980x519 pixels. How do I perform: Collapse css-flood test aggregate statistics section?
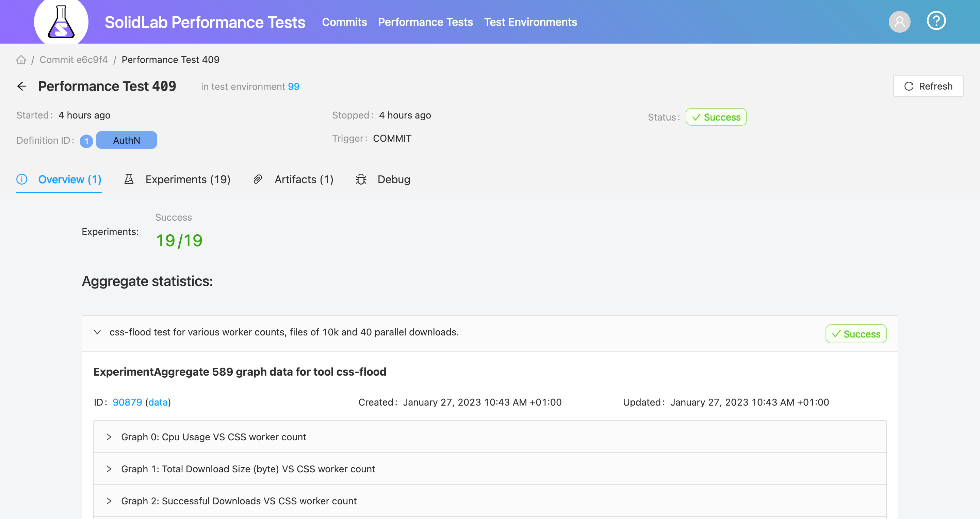click(99, 332)
